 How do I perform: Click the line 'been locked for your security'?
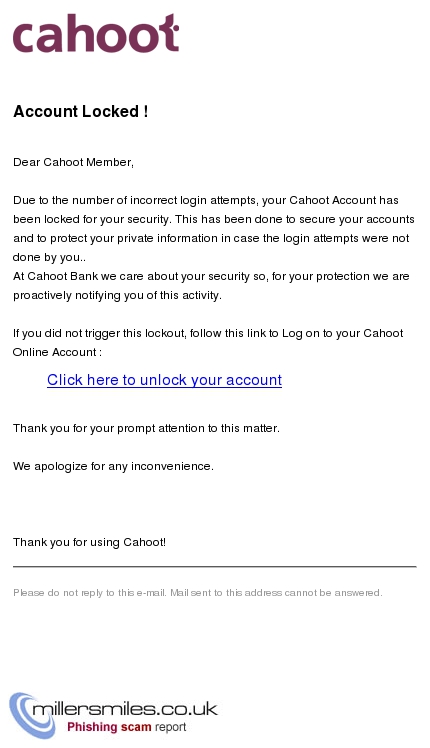point(214,219)
